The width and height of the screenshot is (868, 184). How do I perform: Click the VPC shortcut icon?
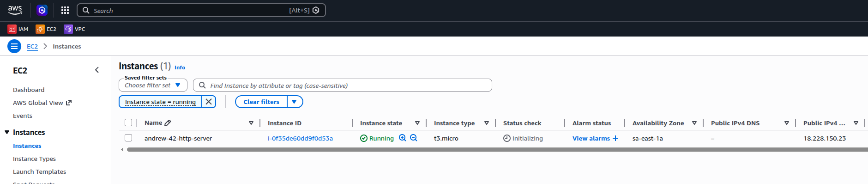68,29
